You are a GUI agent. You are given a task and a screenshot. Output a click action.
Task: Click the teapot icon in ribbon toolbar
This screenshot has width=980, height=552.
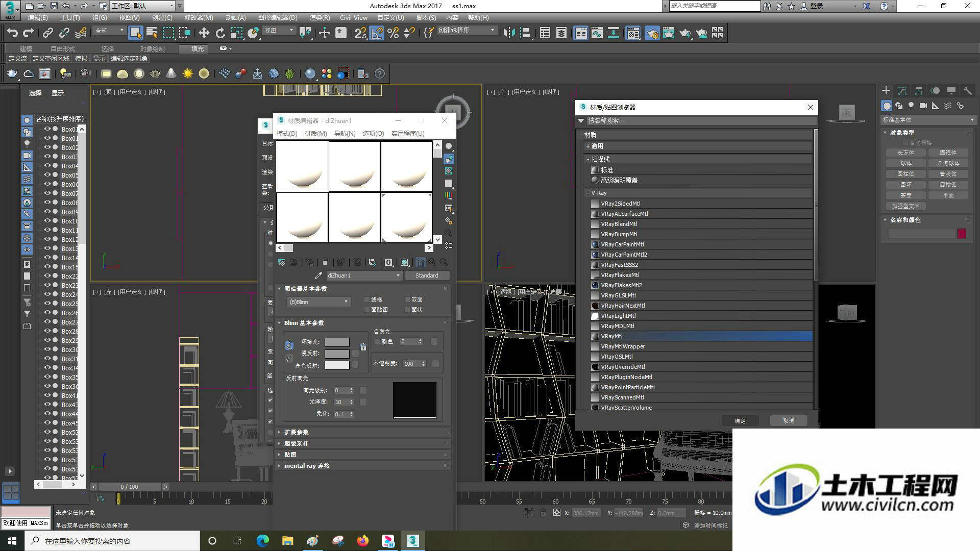coord(12,74)
